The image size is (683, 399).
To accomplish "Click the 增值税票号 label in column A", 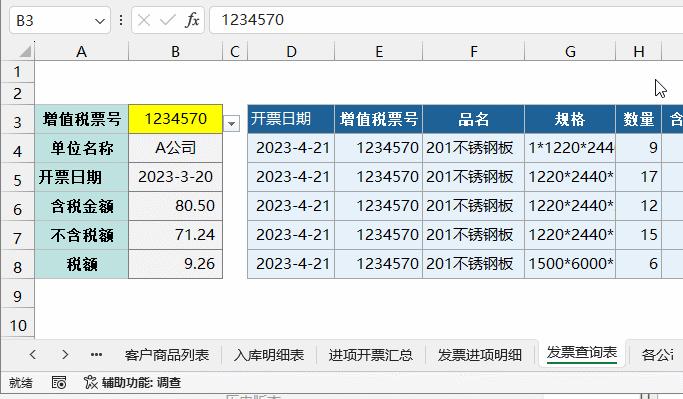I will point(81,119).
